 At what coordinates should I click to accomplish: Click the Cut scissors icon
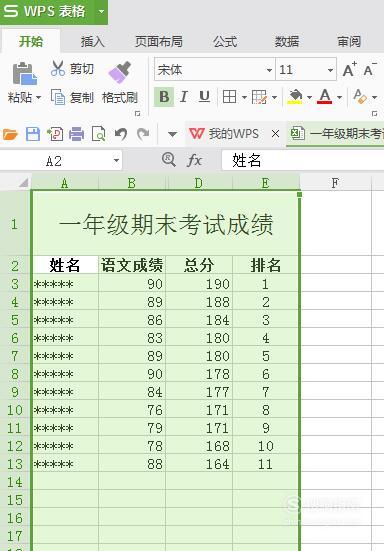pyautogui.click(x=58, y=69)
